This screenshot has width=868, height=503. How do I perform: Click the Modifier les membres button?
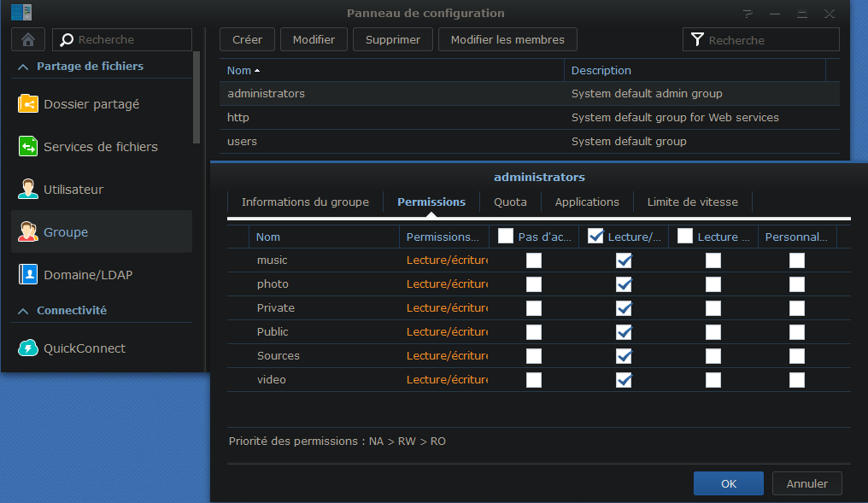point(507,39)
